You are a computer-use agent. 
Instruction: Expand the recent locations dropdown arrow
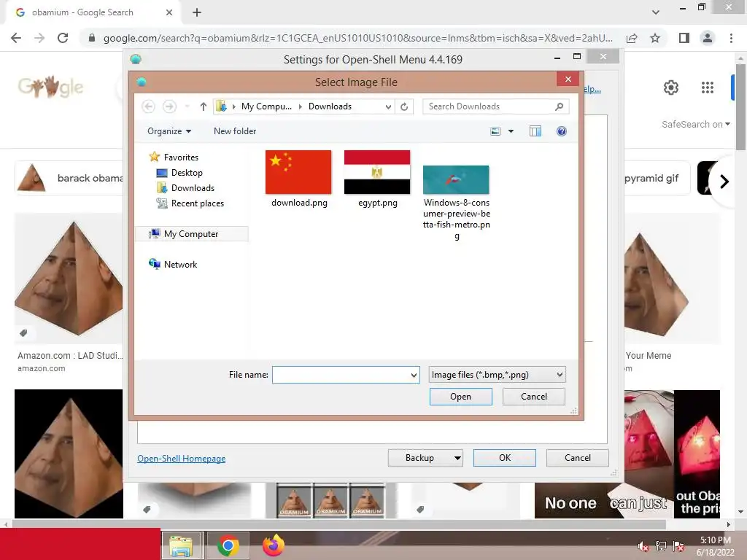(187, 106)
